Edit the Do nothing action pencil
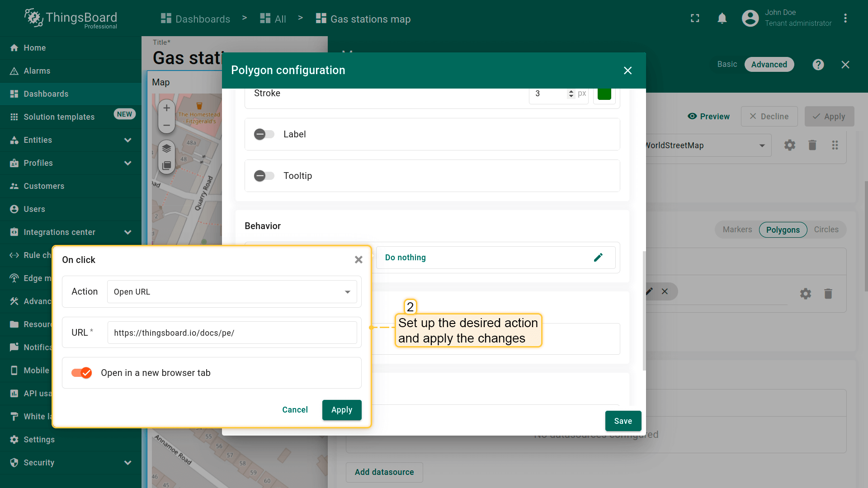Screen dimensions: 868x488 (x=598, y=258)
